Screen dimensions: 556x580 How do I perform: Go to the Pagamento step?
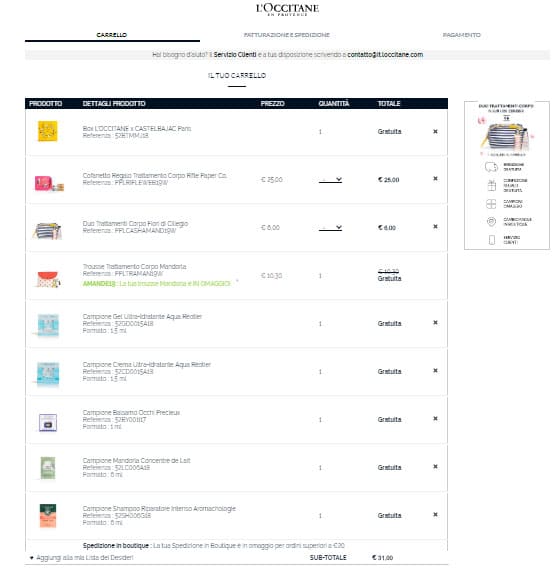[462, 35]
